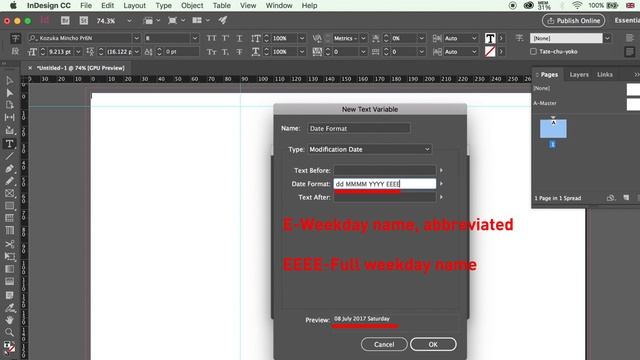The image size is (640, 360).
Task: Click the Text After input field
Action: point(384,197)
